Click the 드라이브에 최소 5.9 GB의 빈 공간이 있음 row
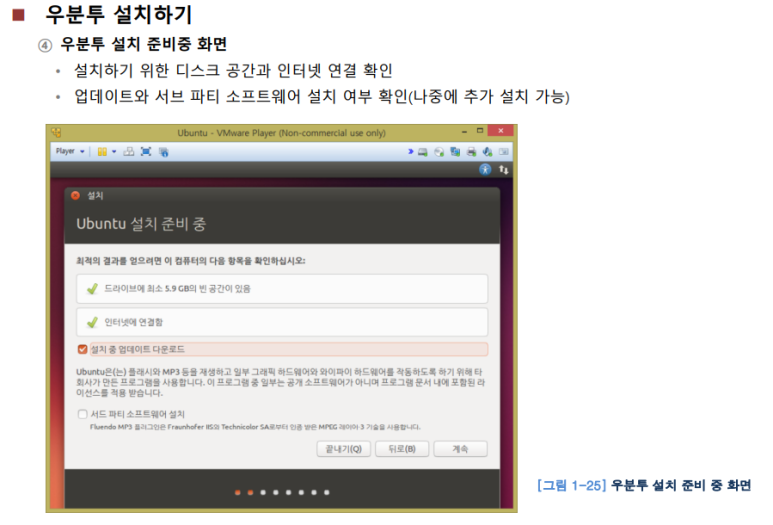Screen dimensions: 773x525 [x=282, y=289]
